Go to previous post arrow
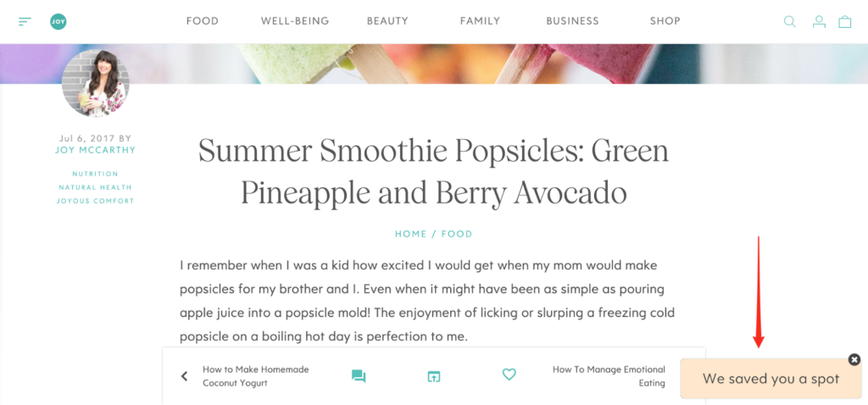 pyautogui.click(x=184, y=376)
